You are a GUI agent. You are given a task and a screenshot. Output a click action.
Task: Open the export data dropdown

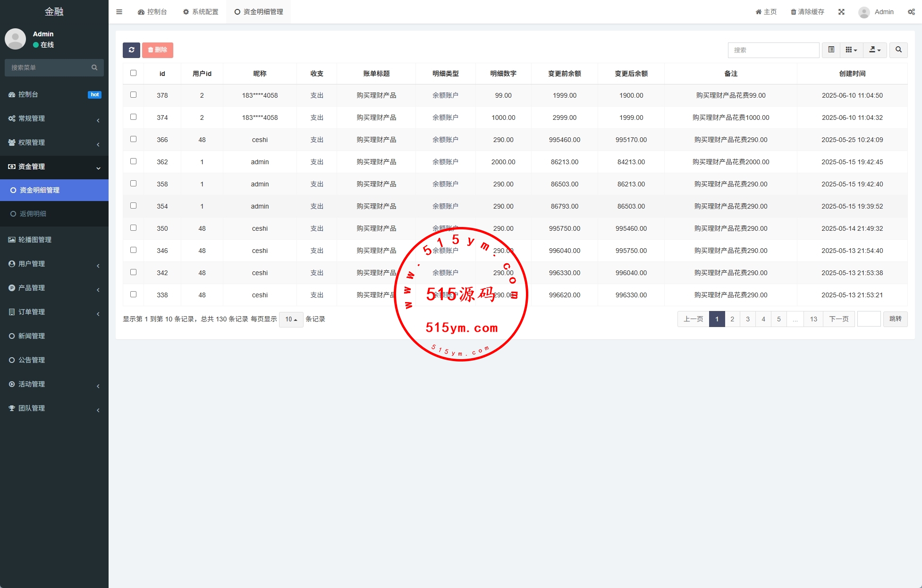875,50
